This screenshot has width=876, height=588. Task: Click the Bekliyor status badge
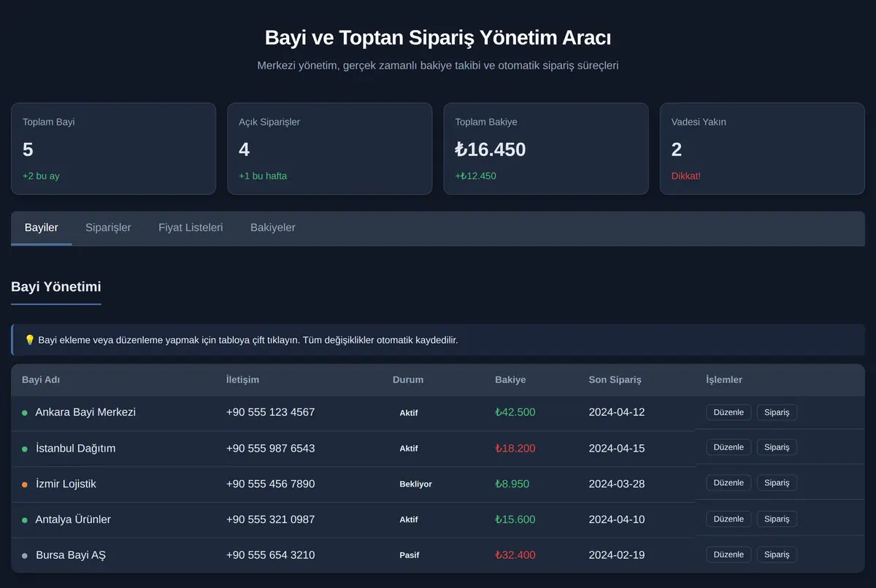(415, 484)
